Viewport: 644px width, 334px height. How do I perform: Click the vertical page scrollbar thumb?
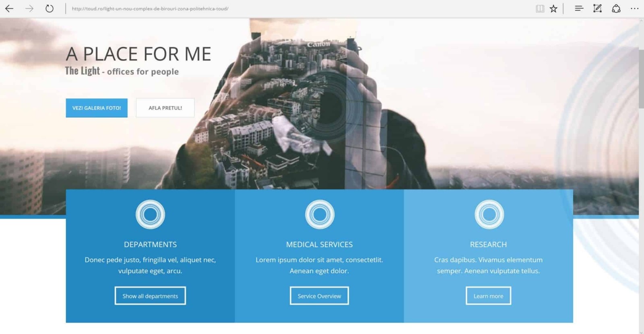click(641, 78)
